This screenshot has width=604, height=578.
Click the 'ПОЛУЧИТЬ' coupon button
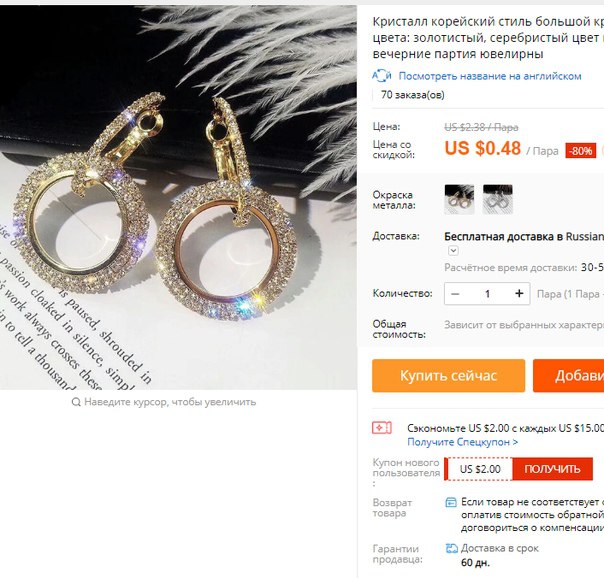(x=552, y=469)
